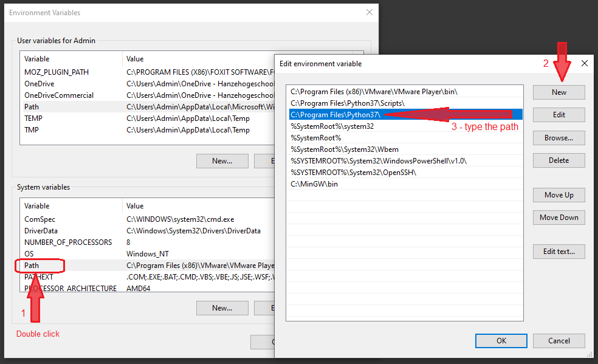The width and height of the screenshot is (598, 364).
Task: Click New... under User variables
Action: (222, 161)
